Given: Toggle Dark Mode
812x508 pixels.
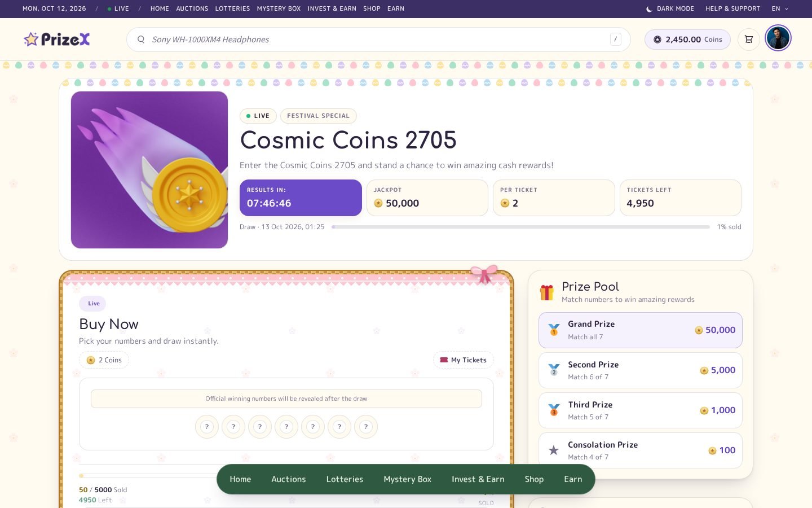Looking at the screenshot, I should (670, 8).
